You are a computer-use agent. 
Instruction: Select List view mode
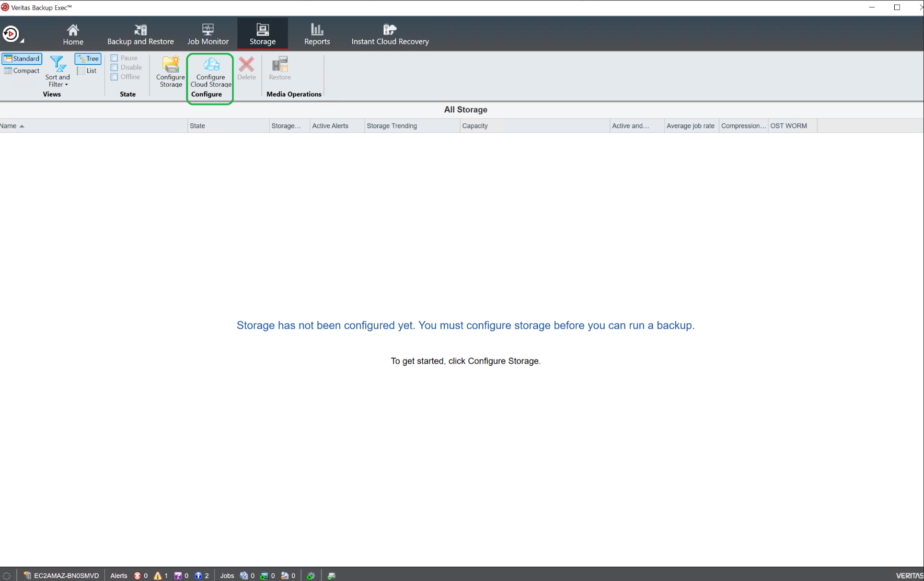87,71
